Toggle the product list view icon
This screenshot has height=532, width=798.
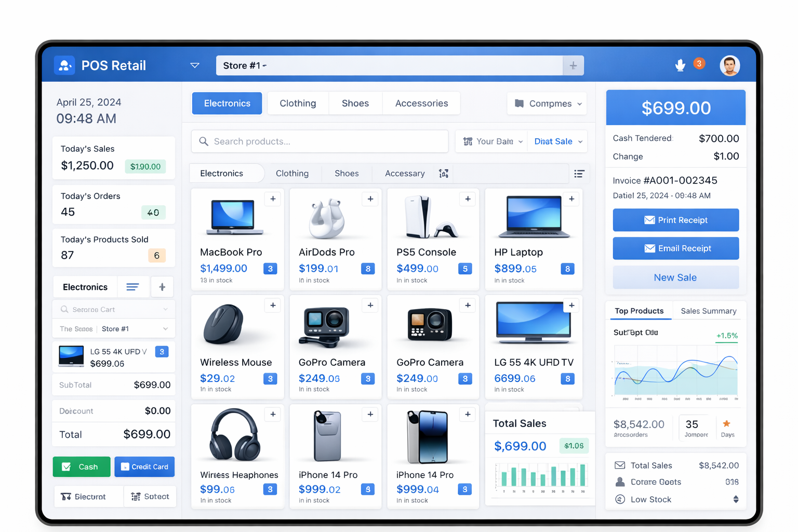(x=579, y=174)
